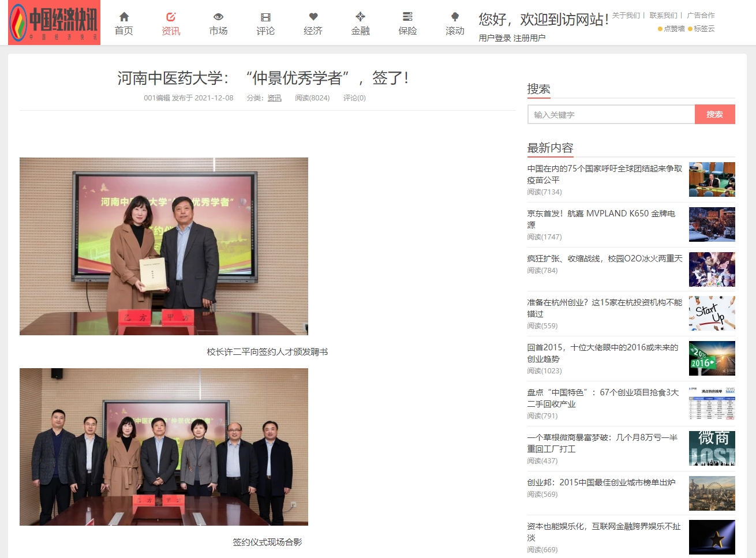
Task: Open article 疯狂扩张、收缩战线 in sidebar
Action: pos(604,259)
